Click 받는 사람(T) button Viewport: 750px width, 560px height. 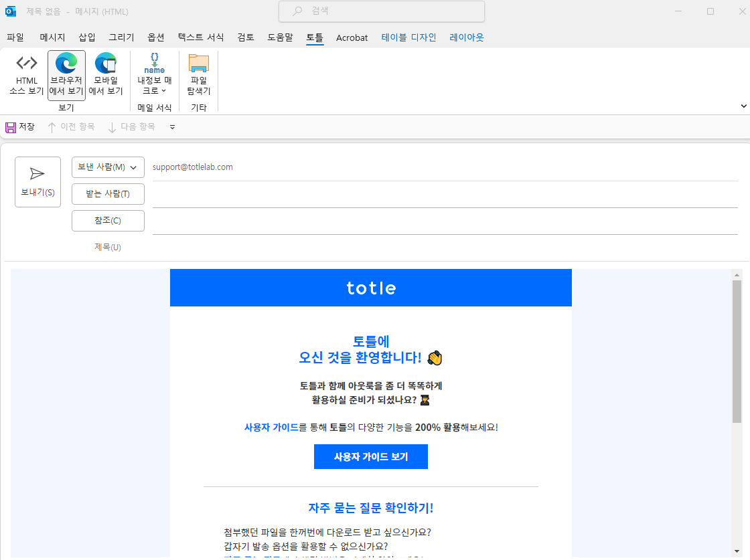(x=108, y=194)
